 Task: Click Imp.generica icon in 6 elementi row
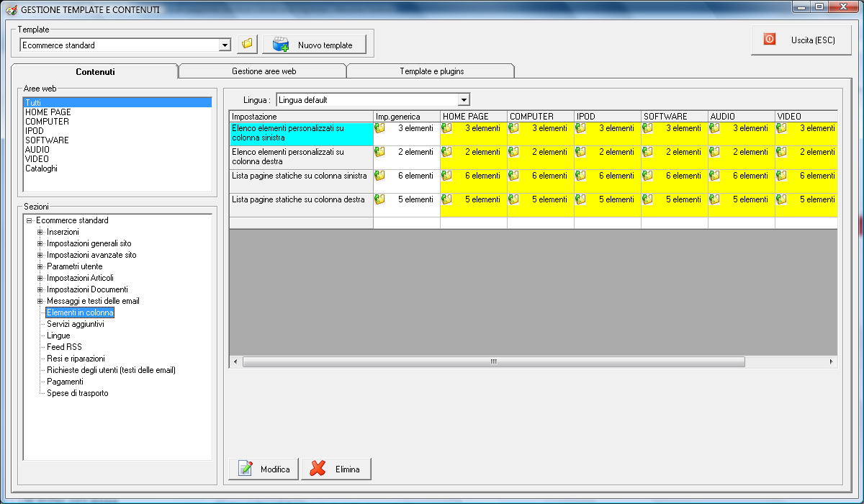[379, 176]
